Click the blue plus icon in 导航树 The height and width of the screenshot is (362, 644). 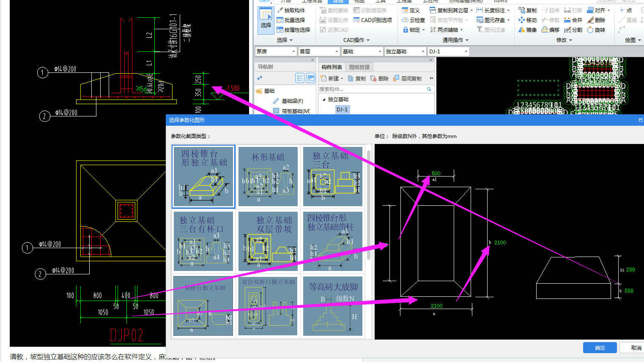[259, 78]
